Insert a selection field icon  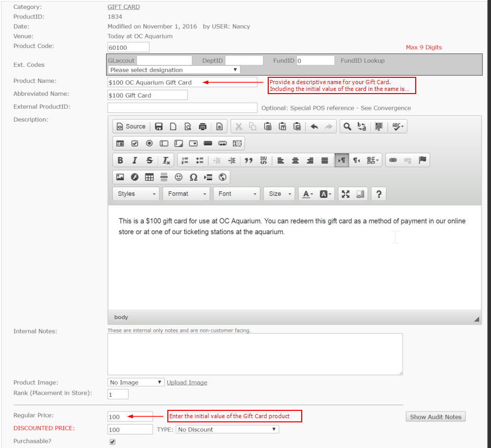pos(193,143)
